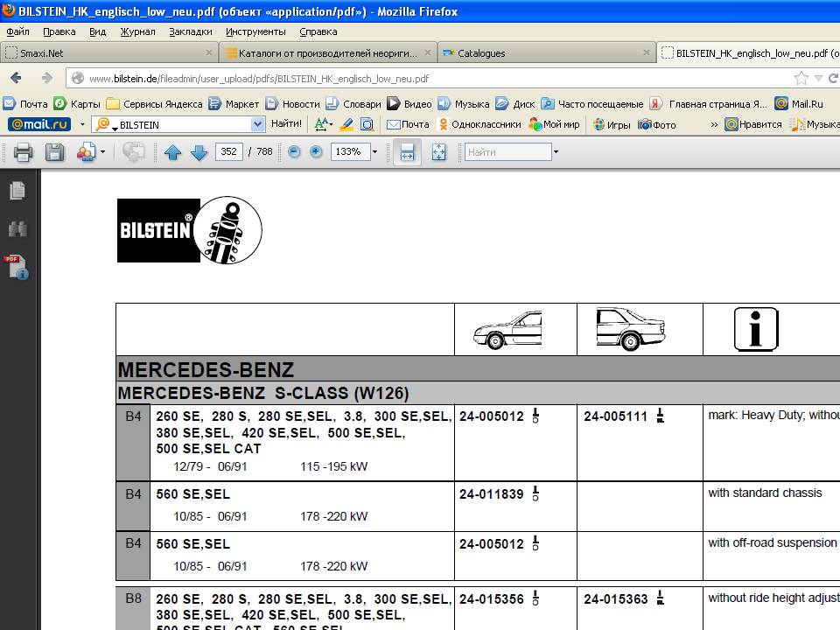Open the binoculars search panel in the sidebar
Viewport: 840px width, 630px height.
point(17,228)
